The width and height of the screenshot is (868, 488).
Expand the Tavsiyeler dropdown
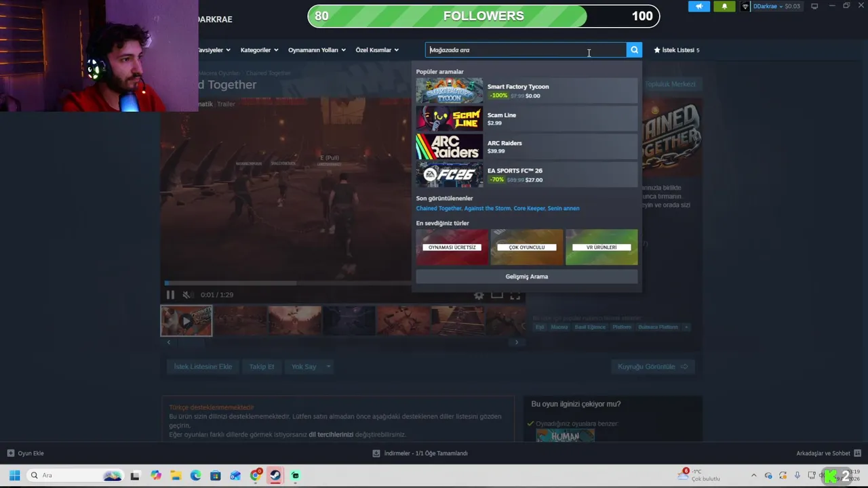point(214,49)
